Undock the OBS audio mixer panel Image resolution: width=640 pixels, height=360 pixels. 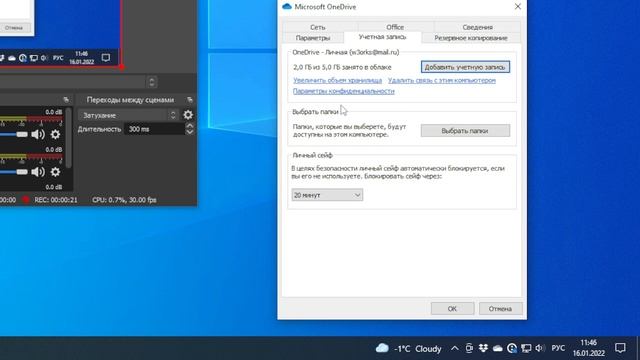tap(66, 100)
